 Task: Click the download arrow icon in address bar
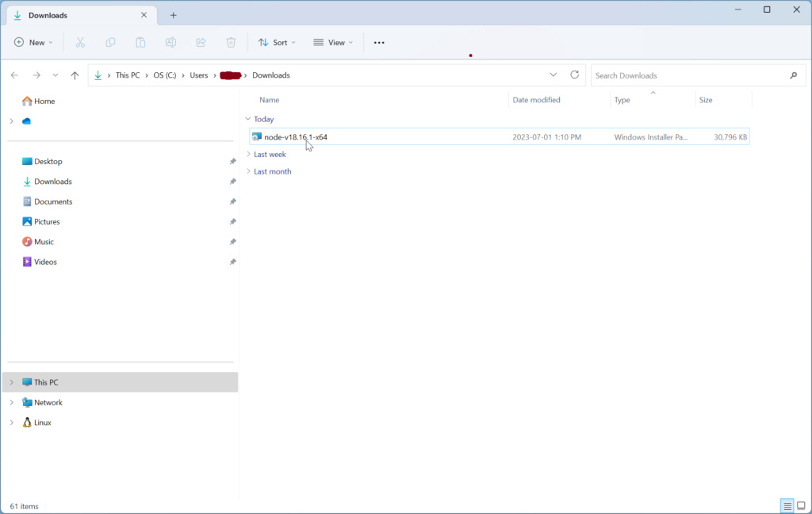[x=98, y=75]
